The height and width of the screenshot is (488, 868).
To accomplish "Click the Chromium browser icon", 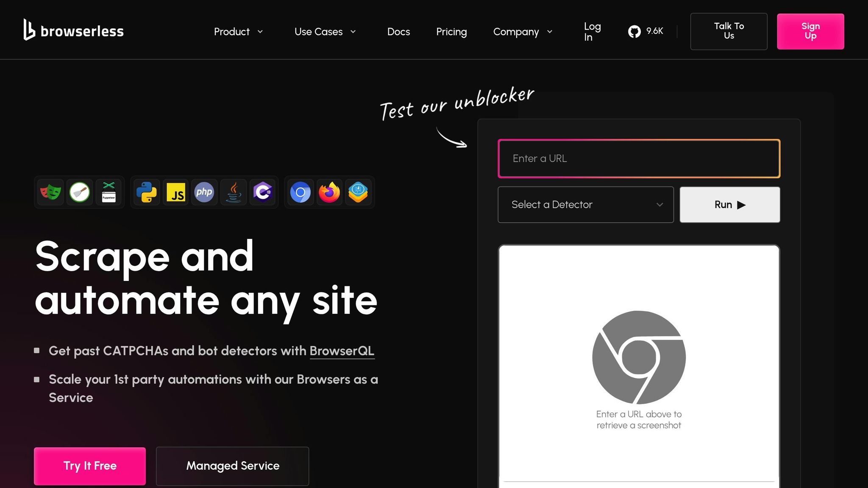I will pyautogui.click(x=300, y=192).
